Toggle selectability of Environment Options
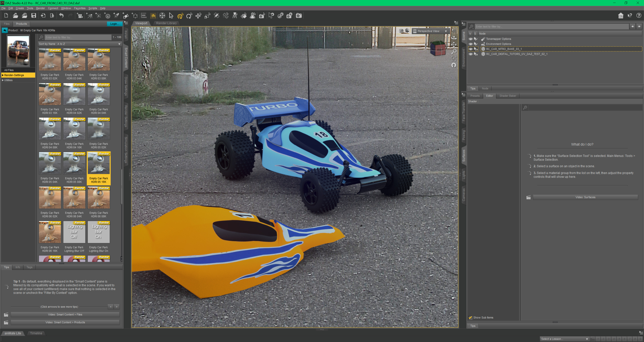Screen dimensions: 644x342 tap(476, 44)
